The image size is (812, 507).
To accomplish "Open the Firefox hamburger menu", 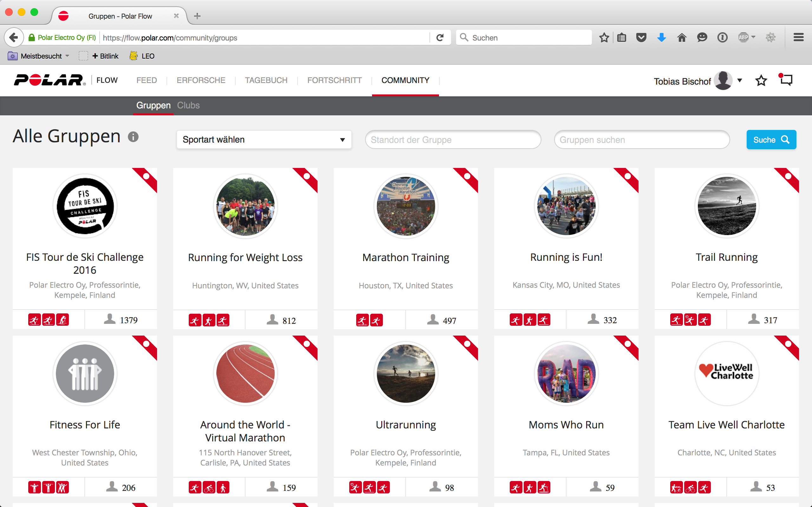I will tap(799, 38).
